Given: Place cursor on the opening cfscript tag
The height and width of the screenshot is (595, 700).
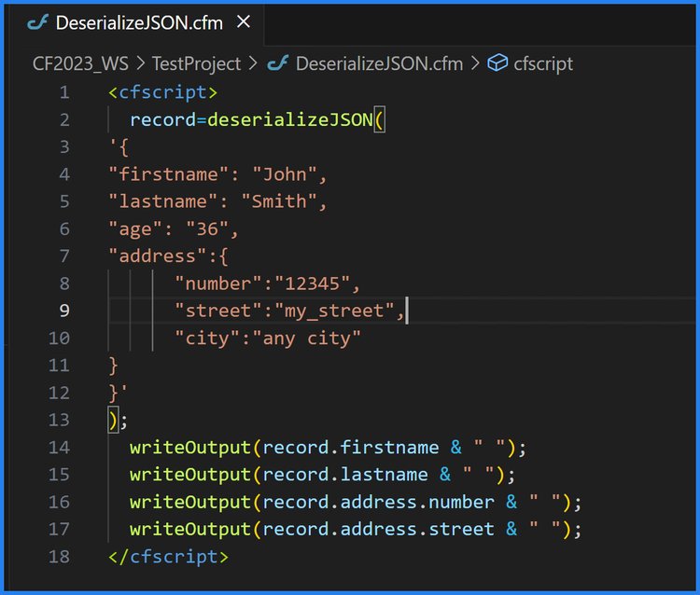Looking at the screenshot, I should point(162,92).
